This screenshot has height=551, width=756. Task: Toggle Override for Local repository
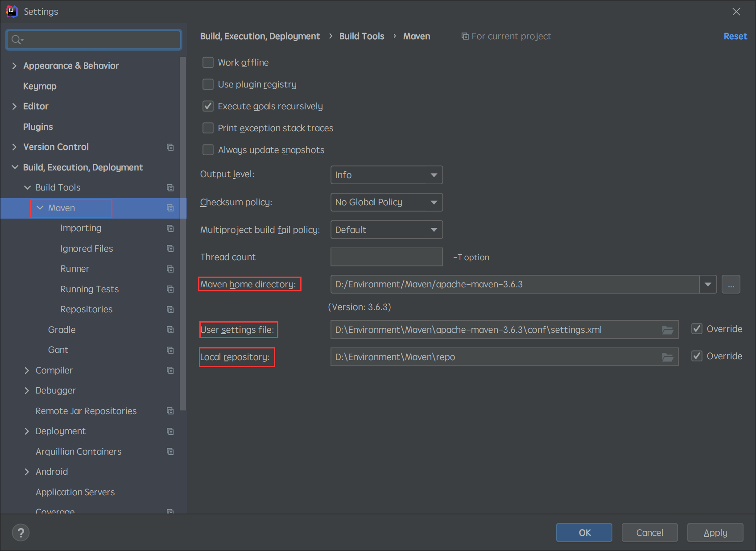pos(697,356)
